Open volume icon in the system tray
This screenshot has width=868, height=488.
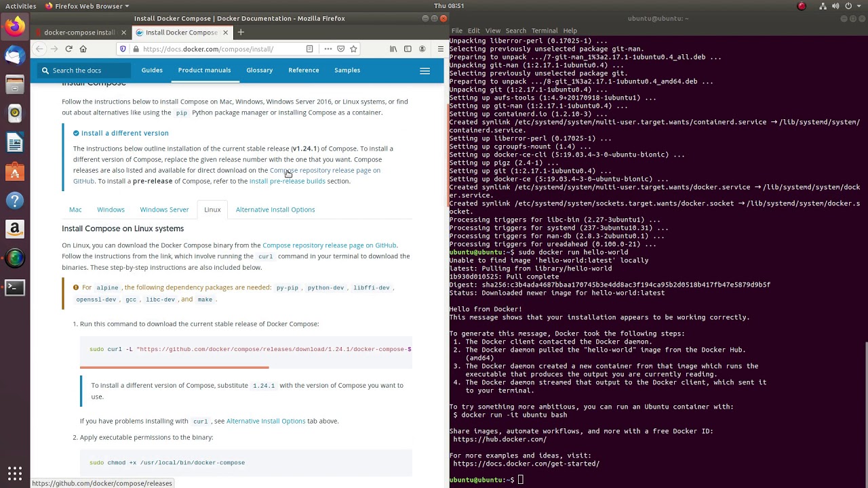(x=836, y=6)
